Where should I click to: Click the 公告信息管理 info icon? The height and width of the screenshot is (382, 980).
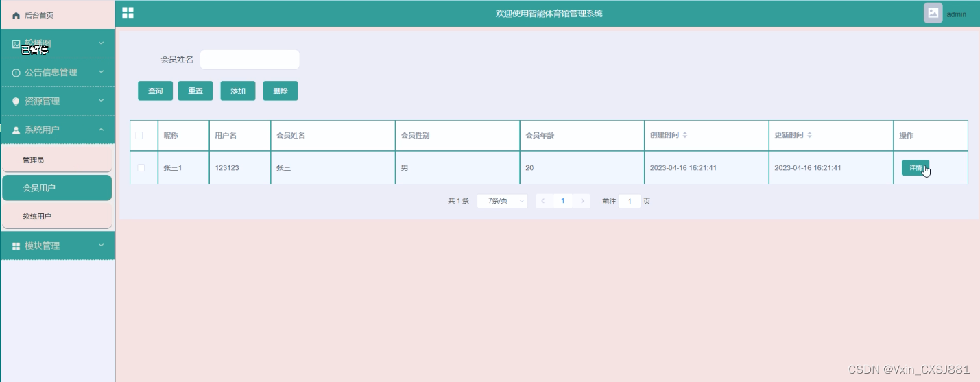(x=16, y=73)
